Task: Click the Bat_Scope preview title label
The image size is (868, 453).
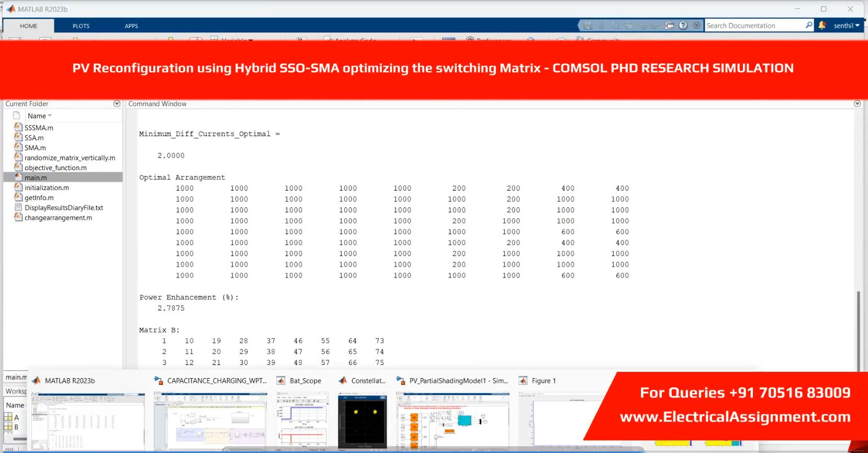Action: [x=306, y=381]
